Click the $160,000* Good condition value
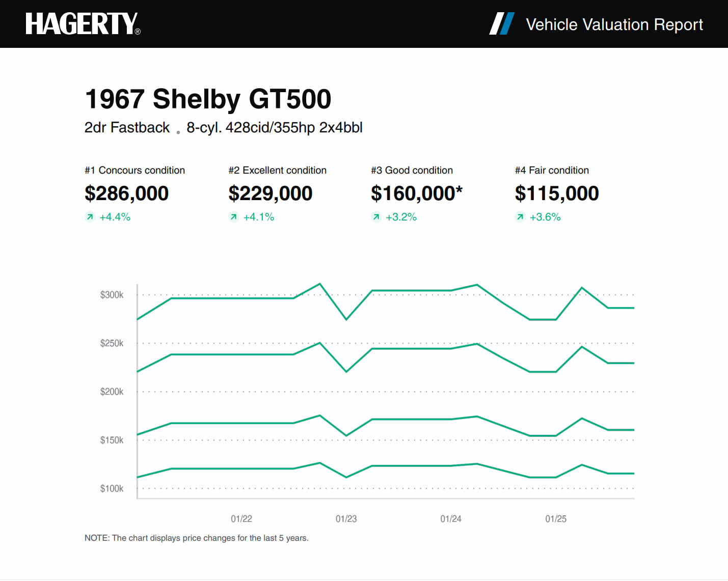The width and height of the screenshot is (728, 581). [x=416, y=193]
